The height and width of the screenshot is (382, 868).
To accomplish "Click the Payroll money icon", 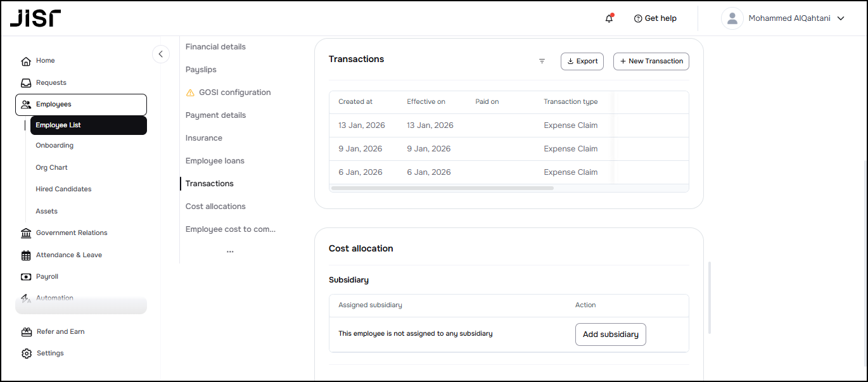I will pos(26,277).
